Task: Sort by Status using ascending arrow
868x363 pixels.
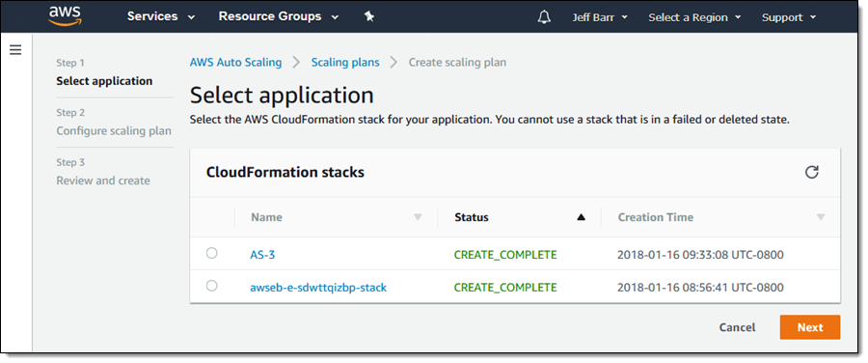Action: point(581,217)
